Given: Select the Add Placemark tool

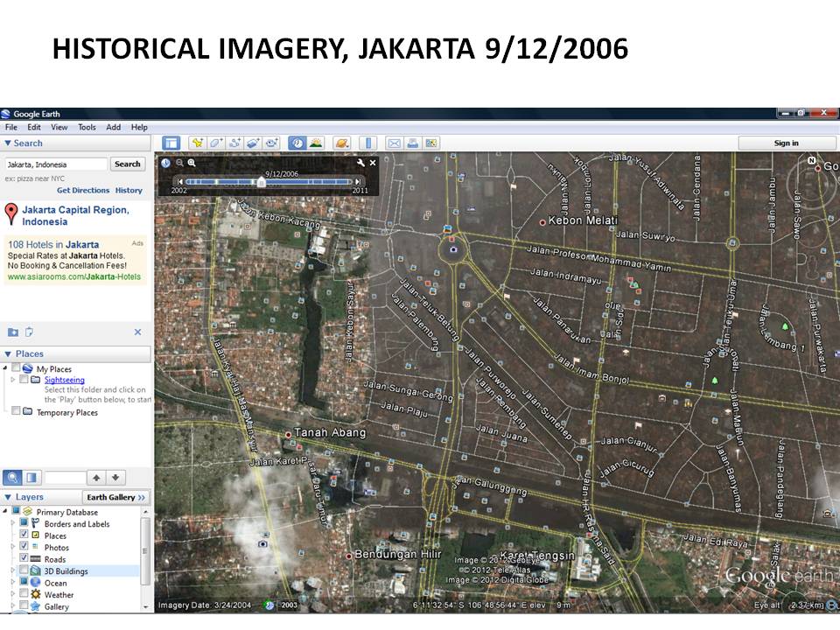Looking at the screenshot, I should tap(198, 142).
